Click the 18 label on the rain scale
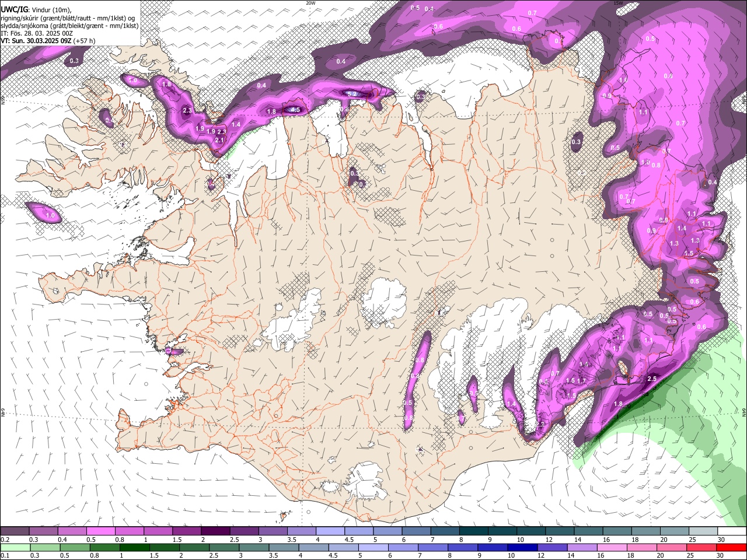The width and height of the screenshot is (747, 560). coord(630,555)
